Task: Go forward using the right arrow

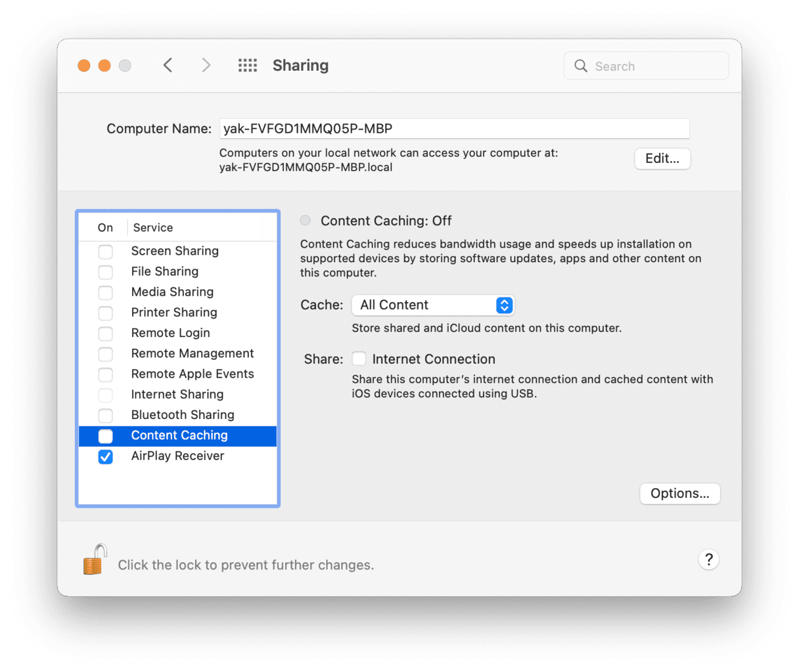Action: point(206,65)
